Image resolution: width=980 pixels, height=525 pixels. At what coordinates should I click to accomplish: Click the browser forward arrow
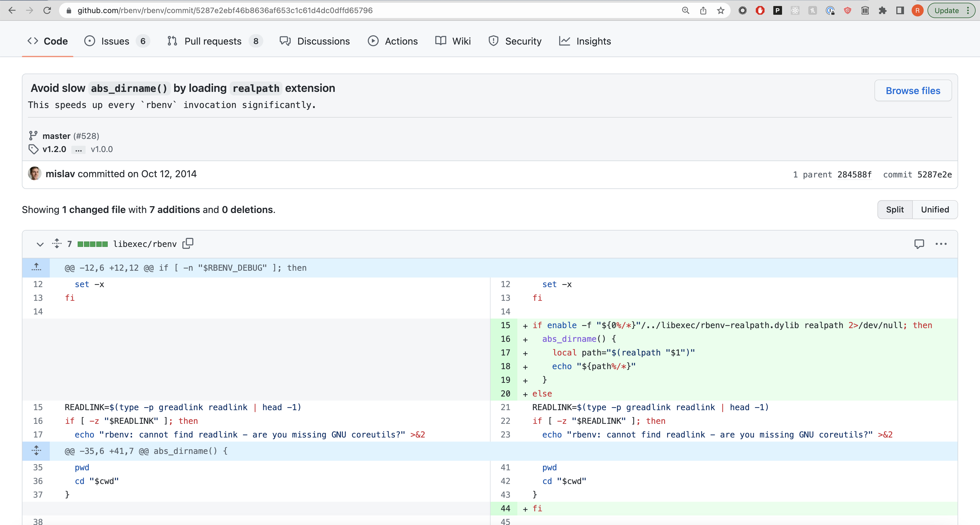point(30,10)
